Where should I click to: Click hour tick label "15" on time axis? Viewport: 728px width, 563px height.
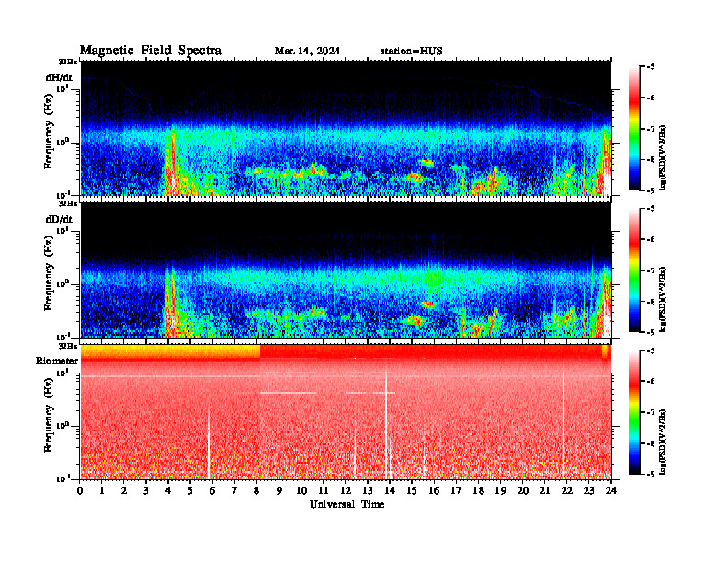(412, 490)
